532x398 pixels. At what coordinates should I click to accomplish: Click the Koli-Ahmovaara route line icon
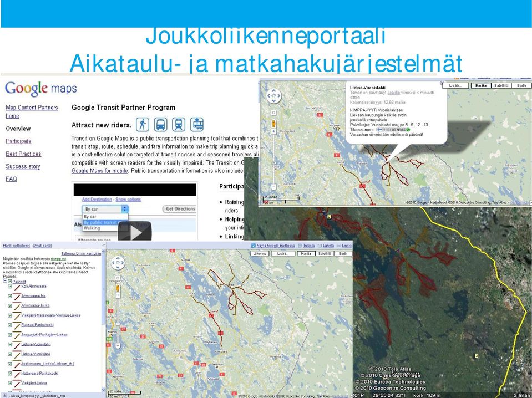[x=17, y=288]
